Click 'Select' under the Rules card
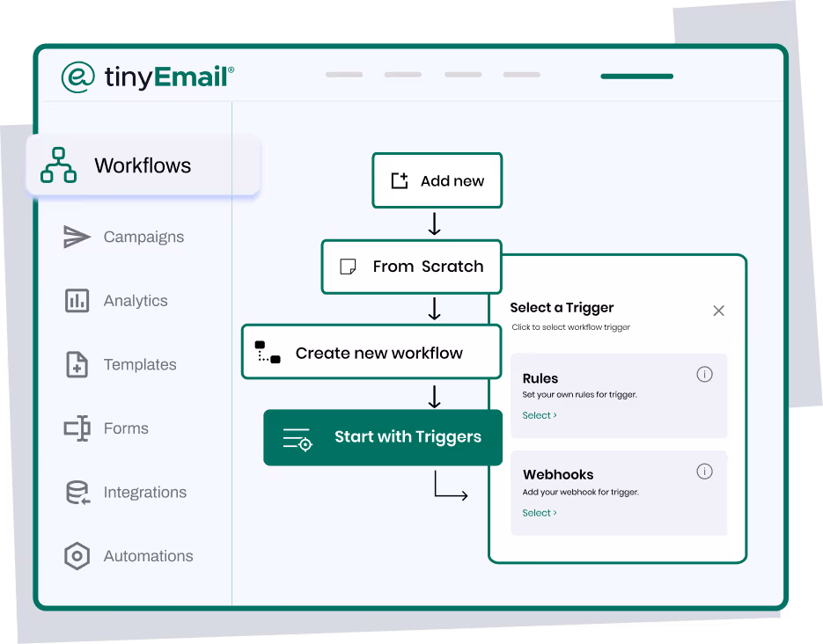The height and width of the screenshot is (644, 823). pyautogui.click(x=539, y=414)
